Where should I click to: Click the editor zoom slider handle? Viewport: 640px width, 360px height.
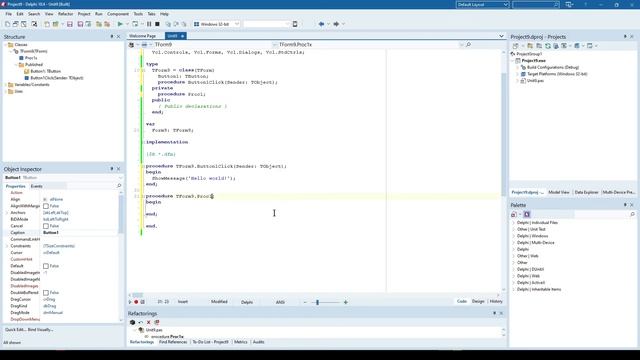click(x=317, y=302)
